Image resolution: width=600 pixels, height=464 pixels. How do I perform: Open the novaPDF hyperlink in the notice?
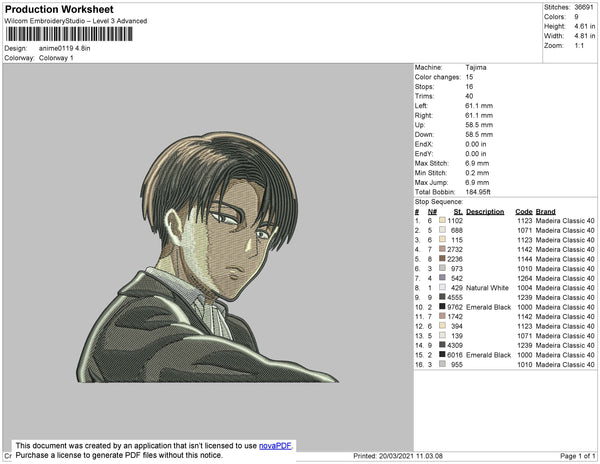(x=275, y=446)
